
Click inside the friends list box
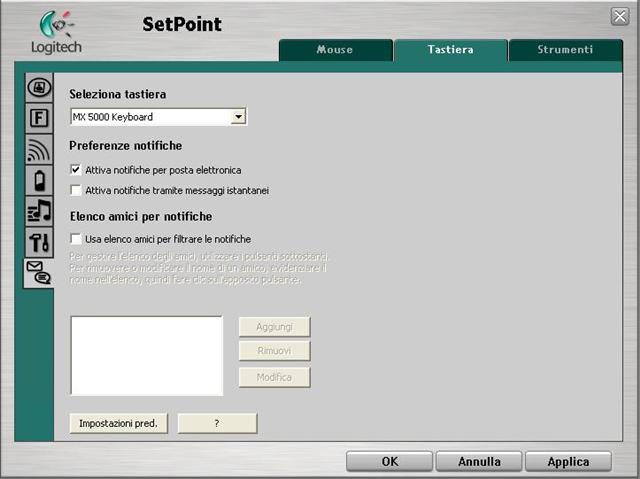[147, 355]
